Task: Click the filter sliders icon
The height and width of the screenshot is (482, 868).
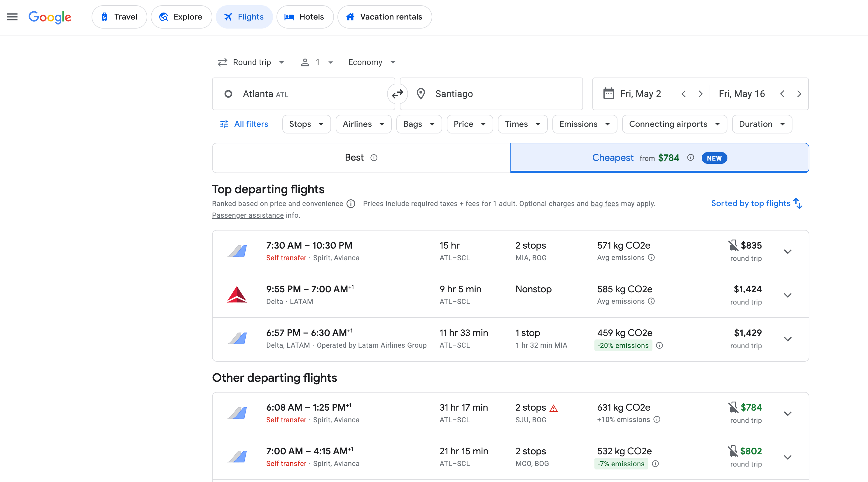Action: coord(224,124)
